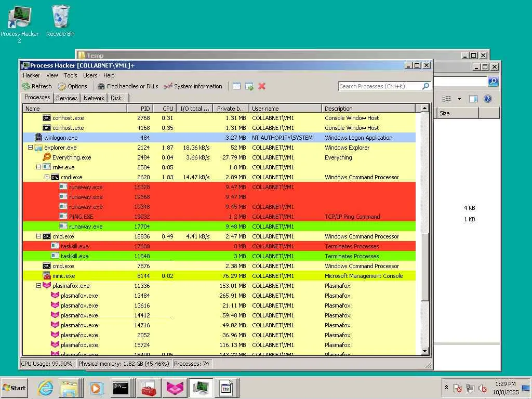Image resolution: width=532 pixels, height=399 pixels.
Task: Sort by the Description column header
Action: click(368, 109)
